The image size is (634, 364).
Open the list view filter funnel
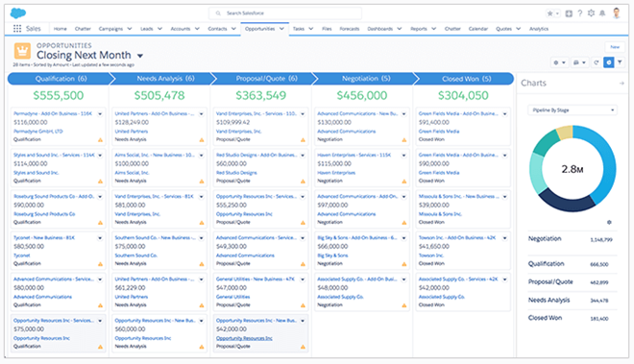(x=620, y=62)
